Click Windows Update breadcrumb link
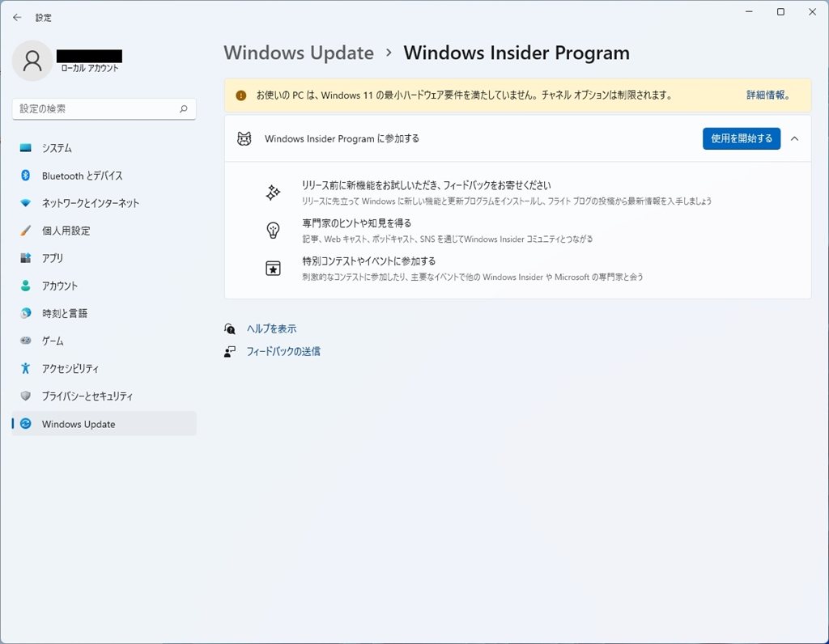The width and height of the screenshot is (829, 644). coord(299,53)
